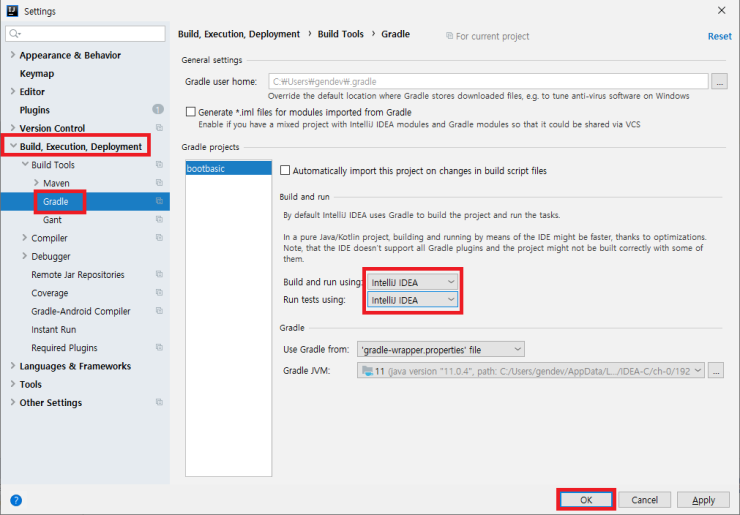This screenshot has width=740, height=515.
Task: Click the help question mark icon
Action: click(16, 500)
